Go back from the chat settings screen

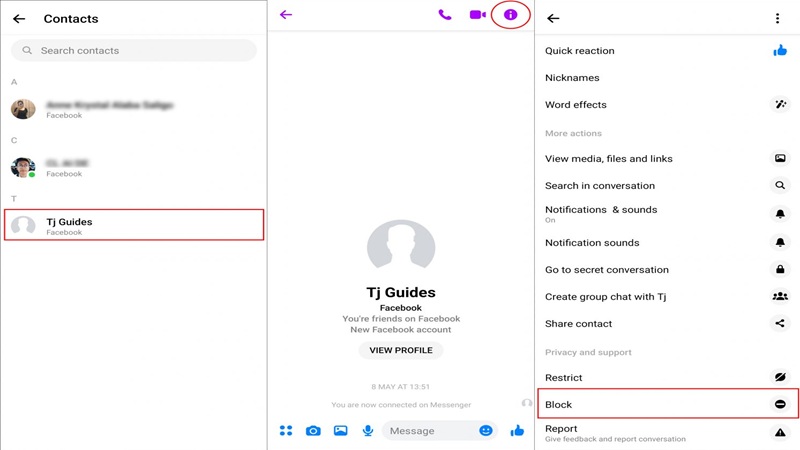click(x=553, y=18)
